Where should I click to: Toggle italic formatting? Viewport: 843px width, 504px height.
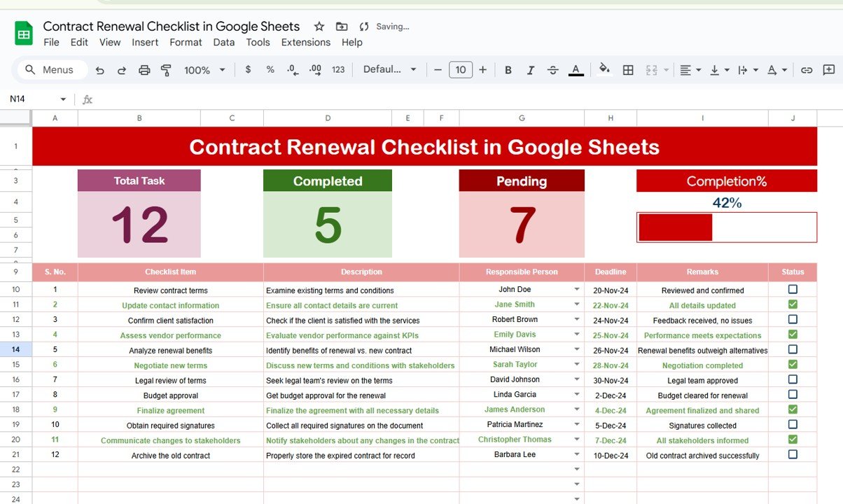pyautogui.click(x=531, y=70)
